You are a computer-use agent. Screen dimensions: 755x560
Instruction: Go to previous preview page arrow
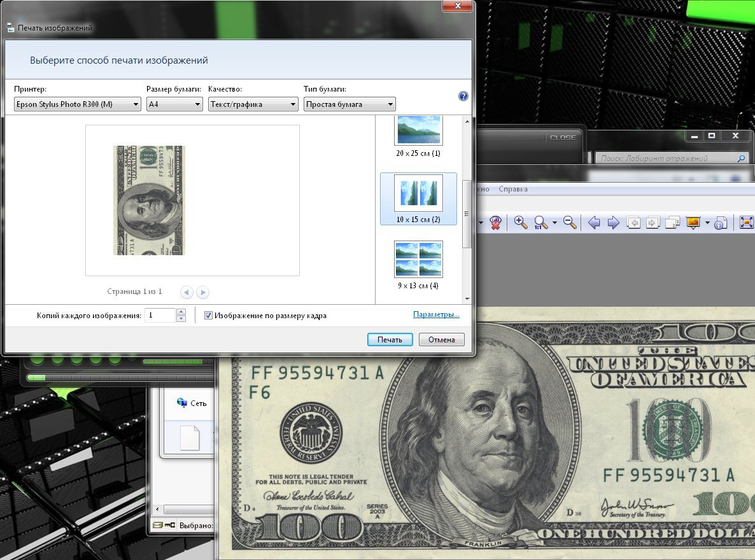point(187,292)
